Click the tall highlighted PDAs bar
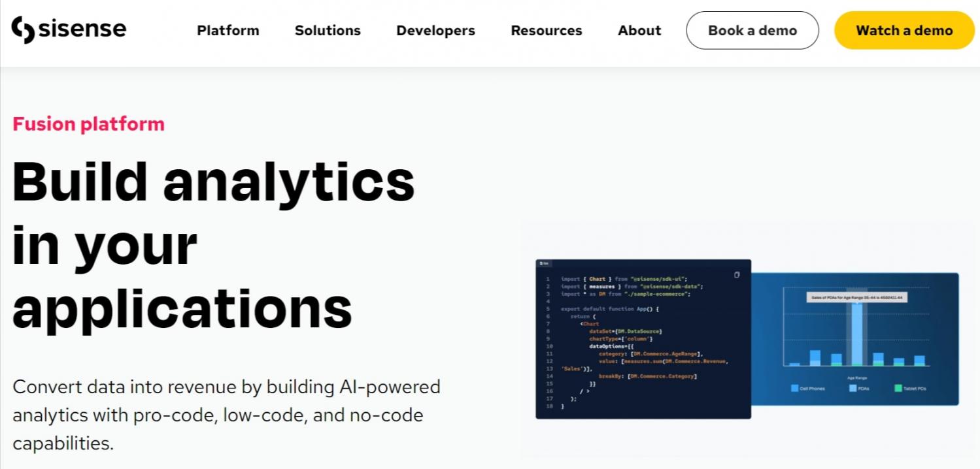Screen dimensions: 980x469 pos(856,333)
